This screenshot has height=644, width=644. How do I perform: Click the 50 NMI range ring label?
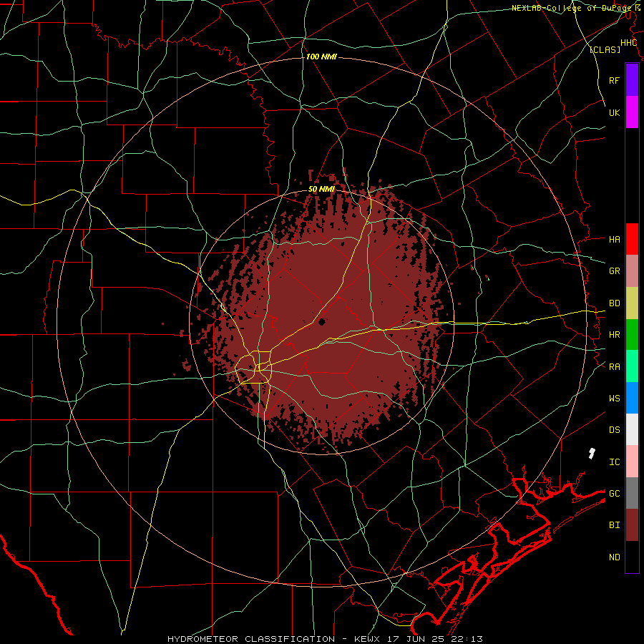[x=321, y=189]
